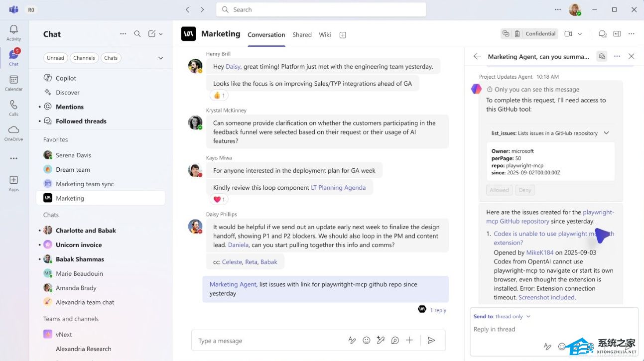Open the Serena Davis chat
Image resolution: width=644 pixels, height=361 pixels.
[x=101, y=155]
